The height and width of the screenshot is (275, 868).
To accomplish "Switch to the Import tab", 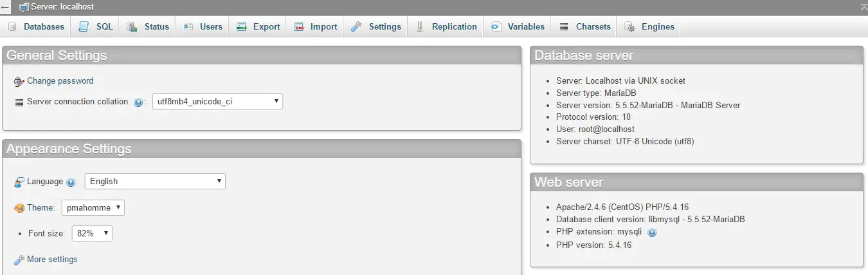I will [x=316, y=27].
